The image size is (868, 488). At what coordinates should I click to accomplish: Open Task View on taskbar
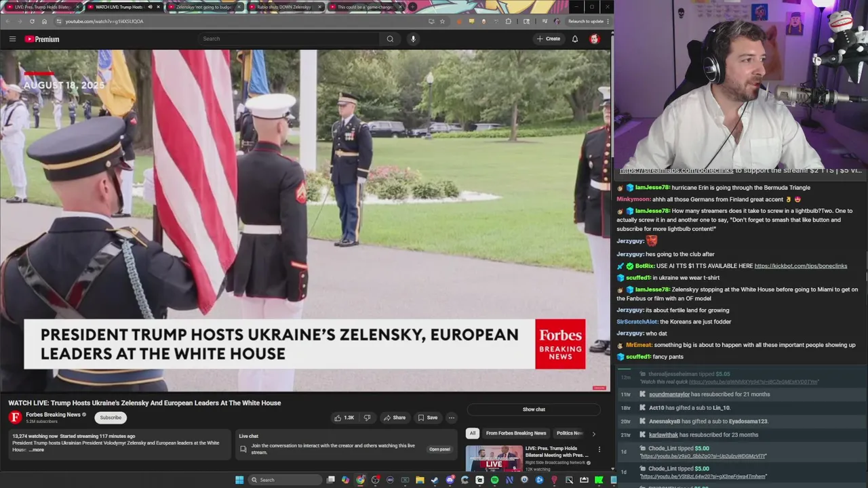coord(330,480)
